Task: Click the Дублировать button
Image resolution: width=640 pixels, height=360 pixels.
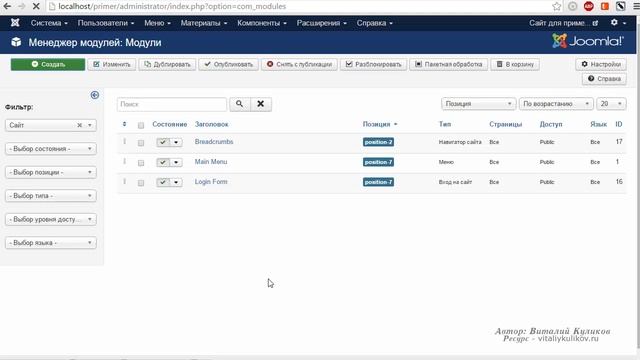Action: pos(167,64)
